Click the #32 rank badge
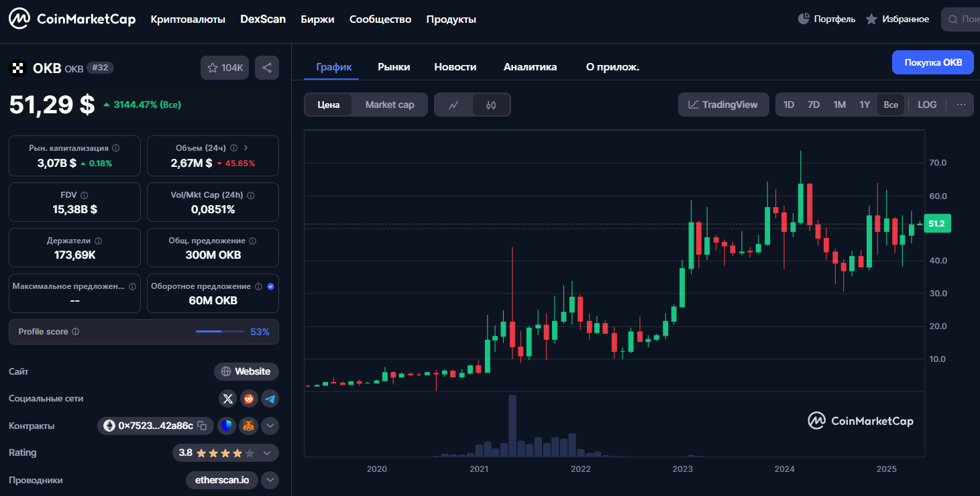 click(101, 68)
